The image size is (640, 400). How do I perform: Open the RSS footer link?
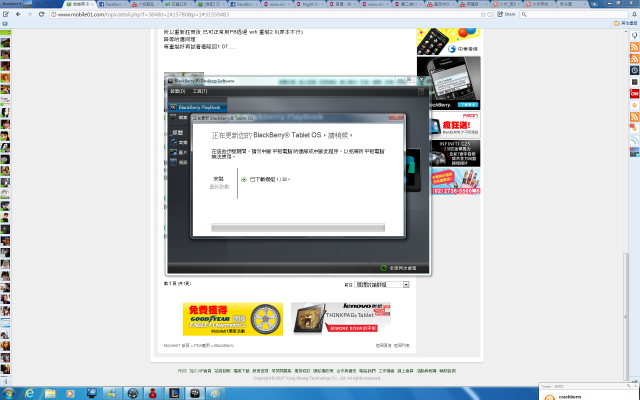point(182,371)
